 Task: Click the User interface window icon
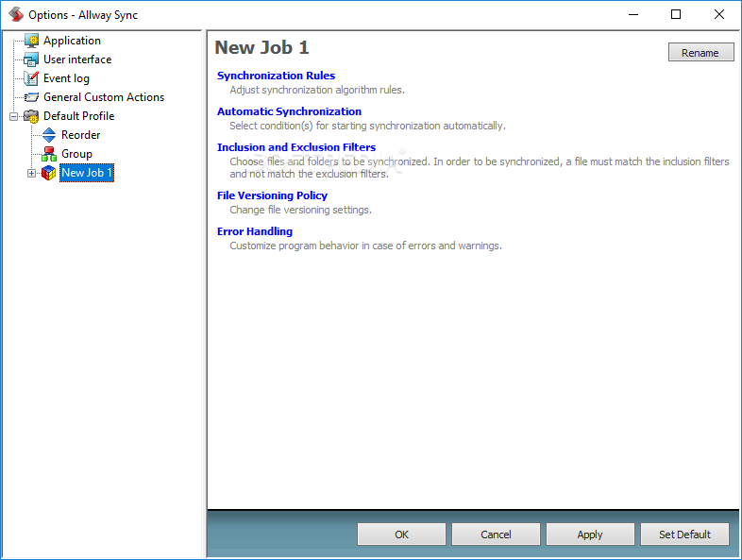click(x=32, y=59)
